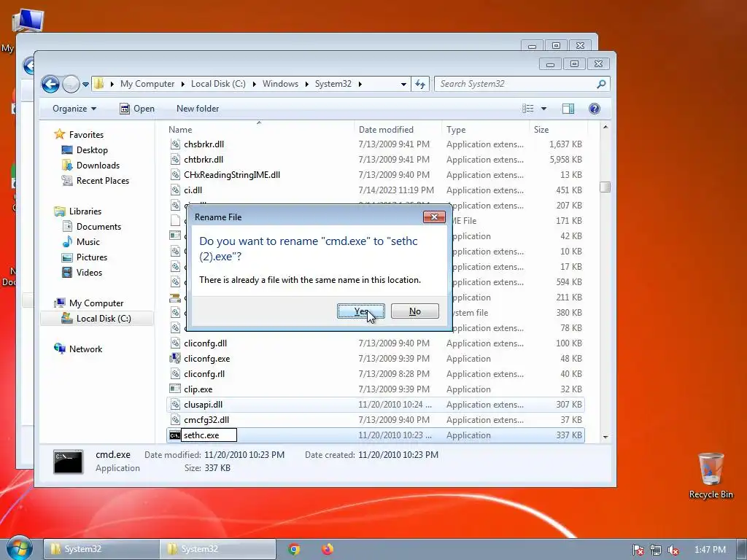Image resolution: width=747 pixels, height=560 pixels.
Task: Open the Organize menu
Action: click(74, 109)
